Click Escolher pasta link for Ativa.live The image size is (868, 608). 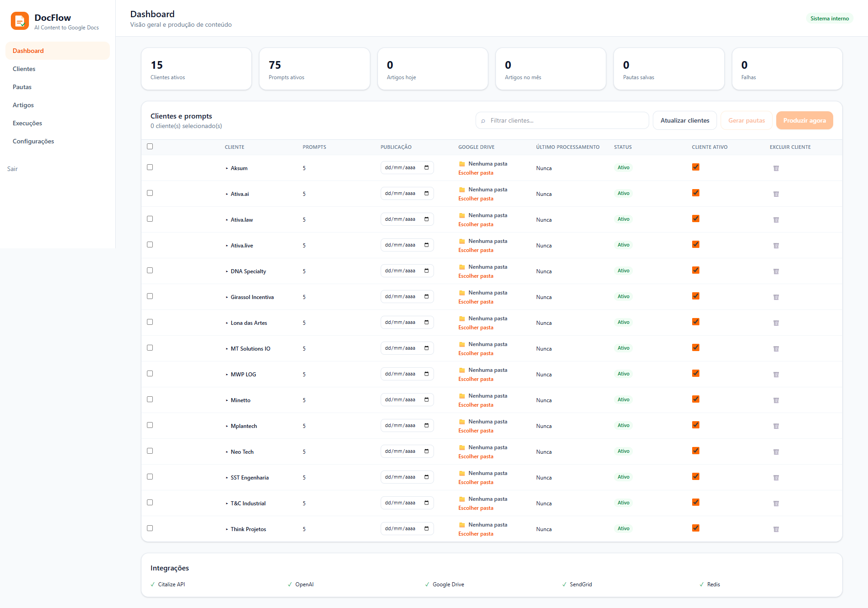point(476,250)
